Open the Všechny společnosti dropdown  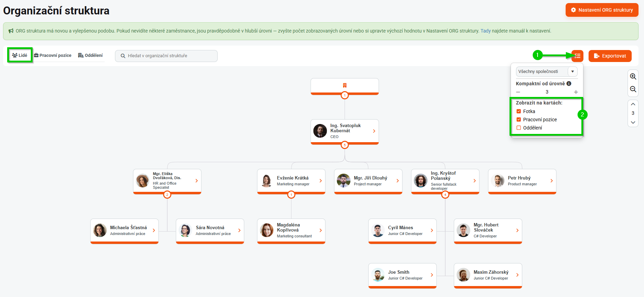(546, 72)
